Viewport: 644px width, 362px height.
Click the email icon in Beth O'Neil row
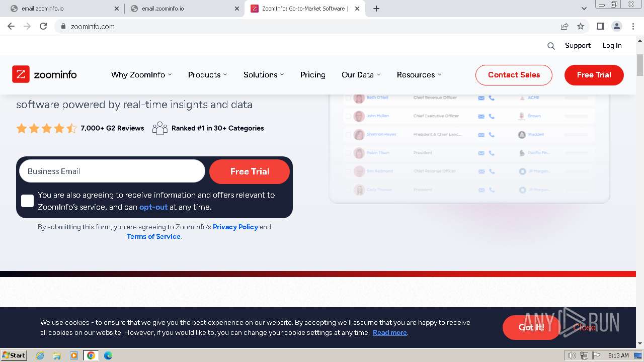[481, 98]
